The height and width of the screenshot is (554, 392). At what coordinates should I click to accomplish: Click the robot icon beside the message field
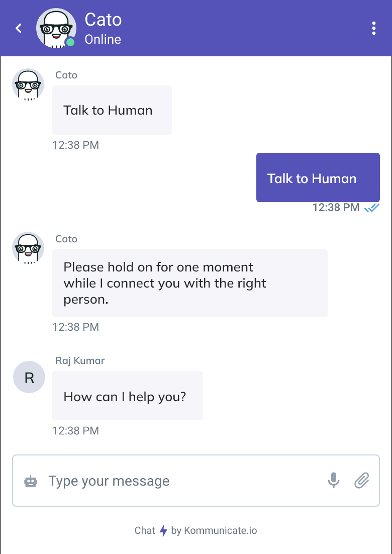pyautogui.click(x=30, y=481)
